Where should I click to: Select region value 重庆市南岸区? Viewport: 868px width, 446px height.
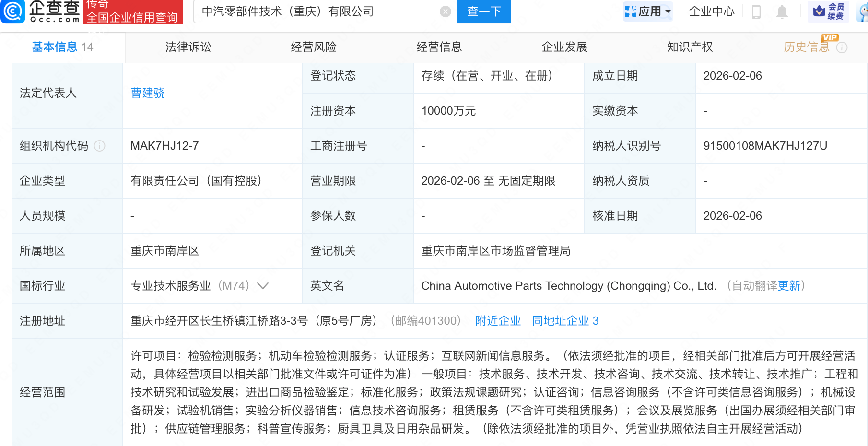(165, 251)
